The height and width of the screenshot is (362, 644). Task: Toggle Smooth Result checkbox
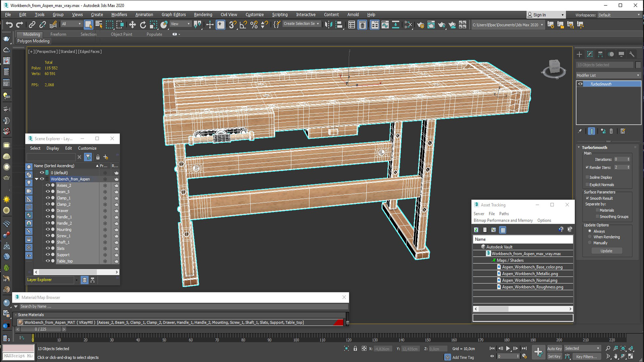tap(587, 198)
